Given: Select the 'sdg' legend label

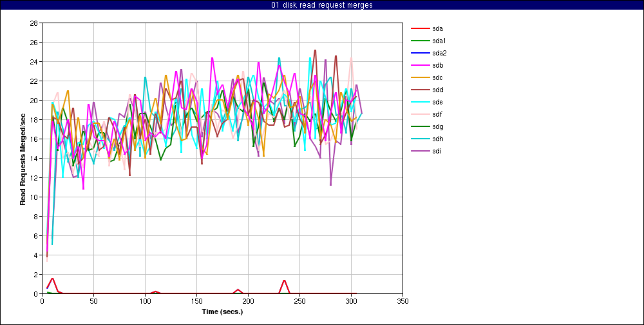Looking at the screenshot, I should click(437, 126).
